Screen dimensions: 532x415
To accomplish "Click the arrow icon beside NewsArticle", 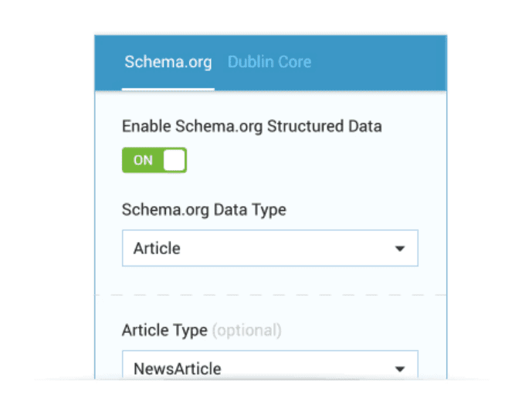I will click(399, 369).
